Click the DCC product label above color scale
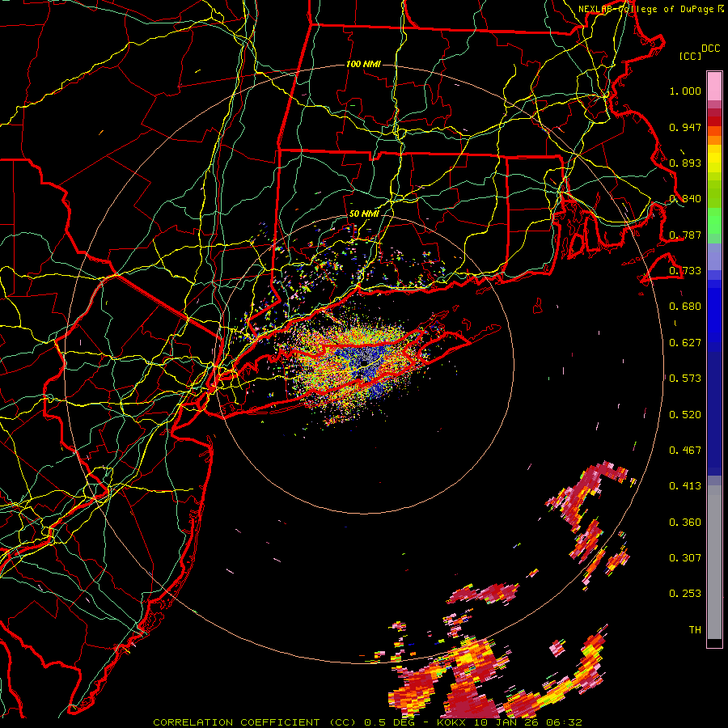 710,49
